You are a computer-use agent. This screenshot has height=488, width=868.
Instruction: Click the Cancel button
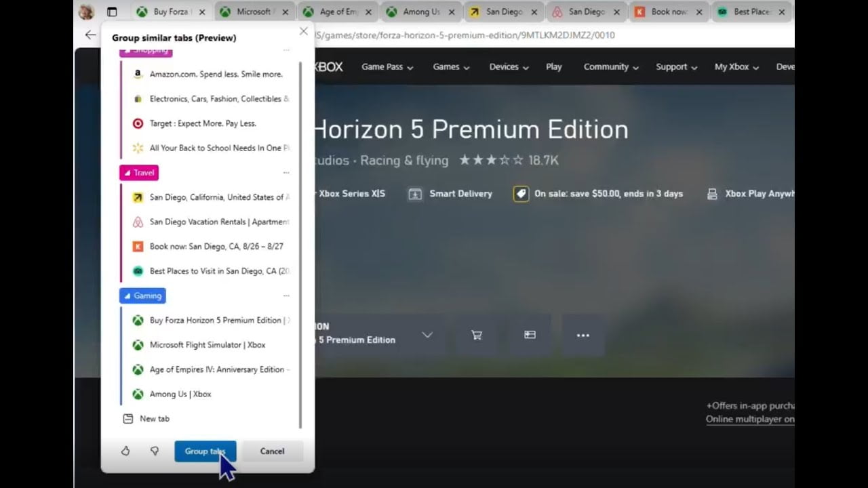[x=272, y=451]
